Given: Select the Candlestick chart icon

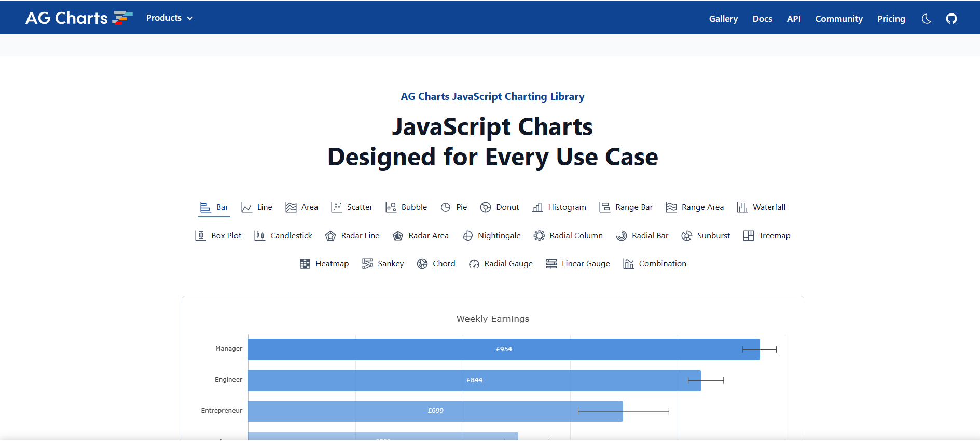Looking at the screenshot, I should (x=260, y=236).
